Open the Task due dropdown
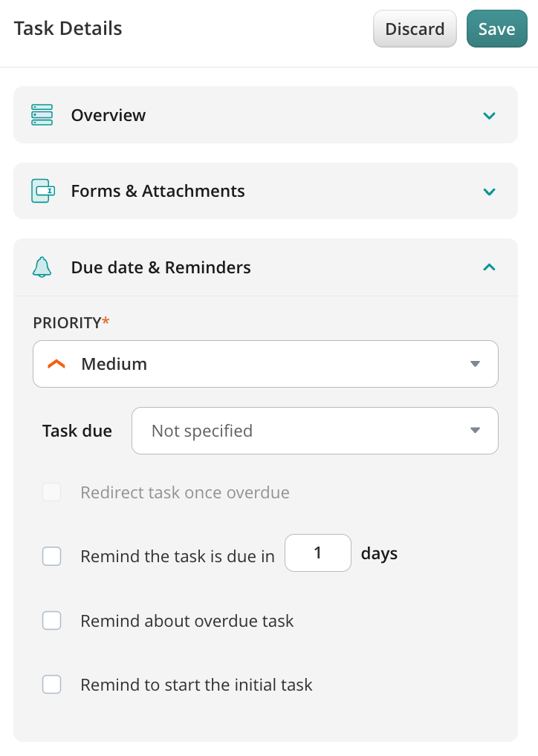The width and height of the screenshot is (538, 756). coord(314,431)
